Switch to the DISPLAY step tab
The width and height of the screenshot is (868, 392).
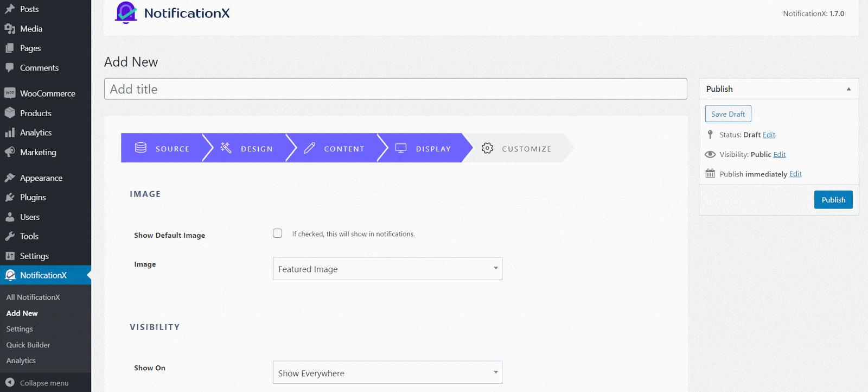coord(425,148)
